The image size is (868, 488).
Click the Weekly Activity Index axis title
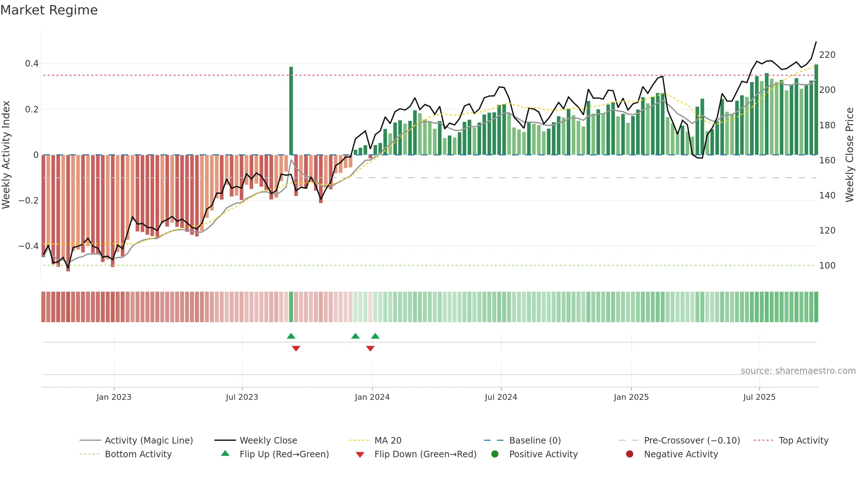click(x=6, y=155)
